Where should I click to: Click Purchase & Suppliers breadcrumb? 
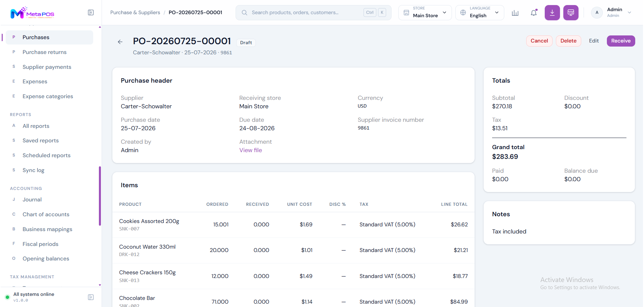pyautogui.click(x=135, y=12)
